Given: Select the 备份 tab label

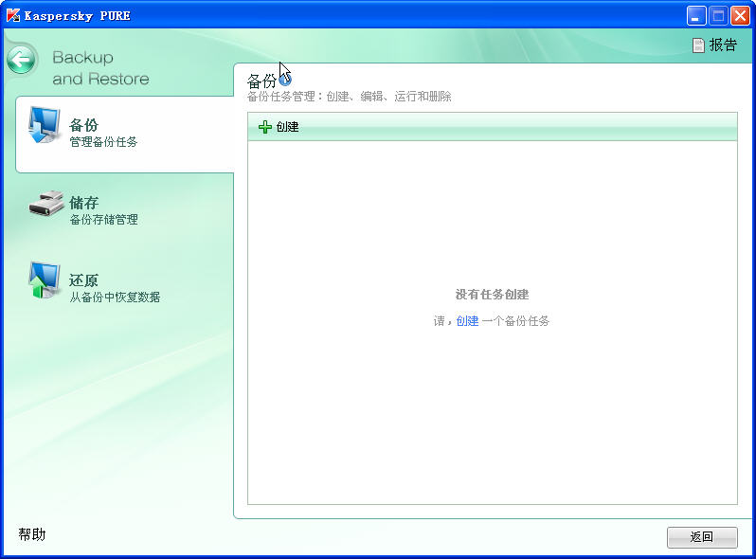Looking at the screenshot, I should click(x=83, y=125).
